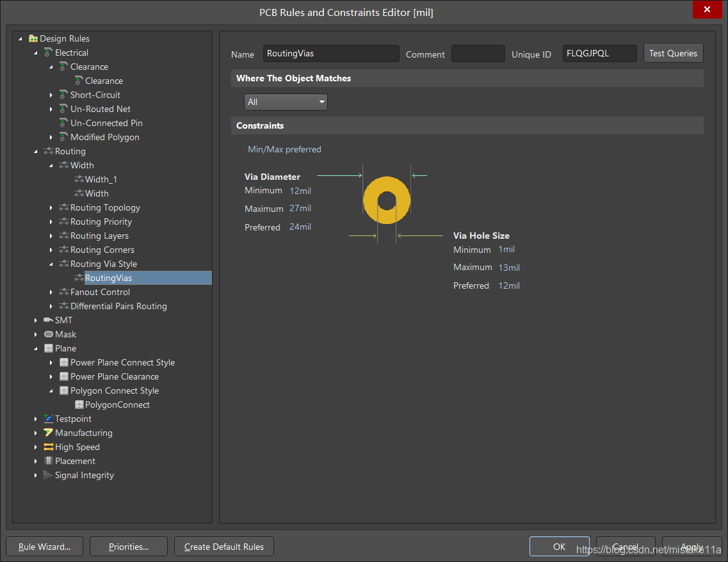Viewport: 728px width, 562px height.
Task: Open the Rule Wizard
Action: [45, 547]
